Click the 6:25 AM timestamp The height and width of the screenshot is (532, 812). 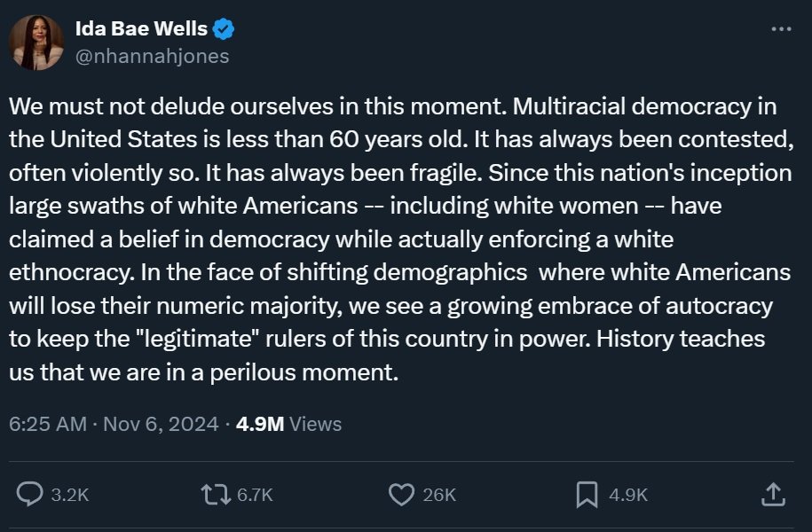coord(47,424)
